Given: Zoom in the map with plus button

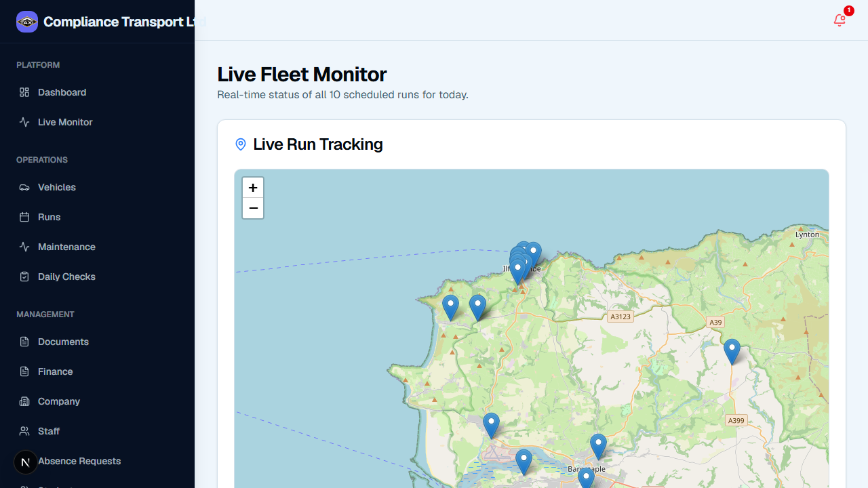Looking at the screenshot, I should tap(253, 188).
